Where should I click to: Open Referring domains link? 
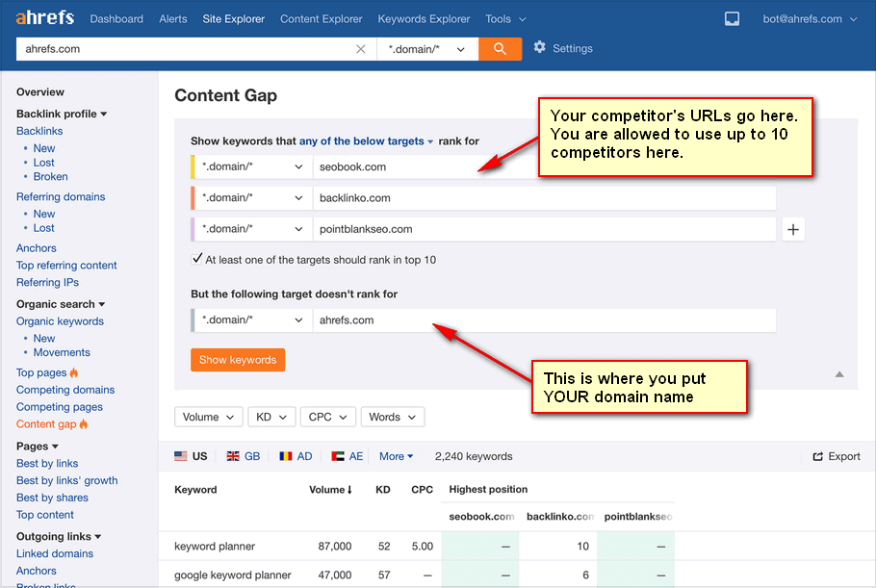[x=61, y=196]
